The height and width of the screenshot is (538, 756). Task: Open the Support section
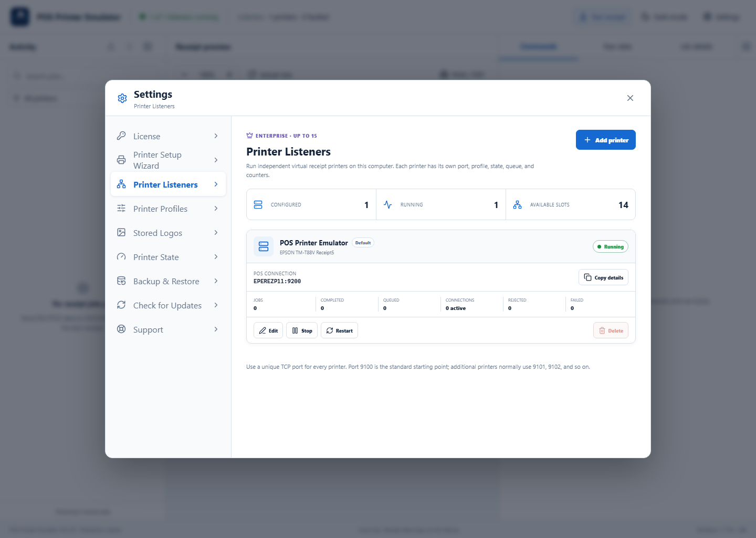click(168, 329)
